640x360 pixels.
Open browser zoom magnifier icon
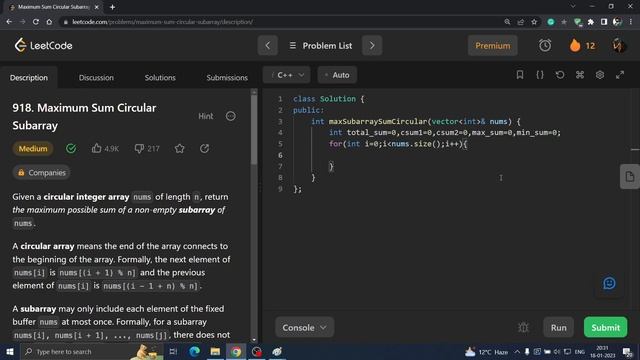(507, 22)
